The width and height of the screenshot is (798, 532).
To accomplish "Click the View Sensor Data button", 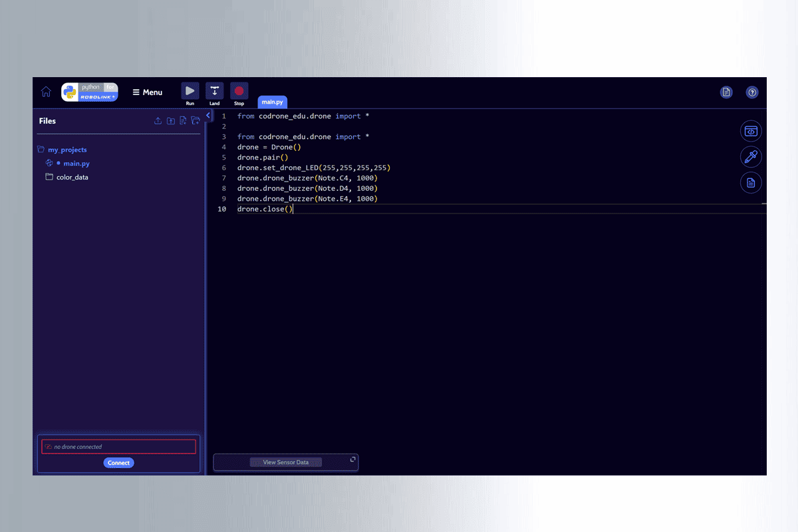I will (285, 462).
